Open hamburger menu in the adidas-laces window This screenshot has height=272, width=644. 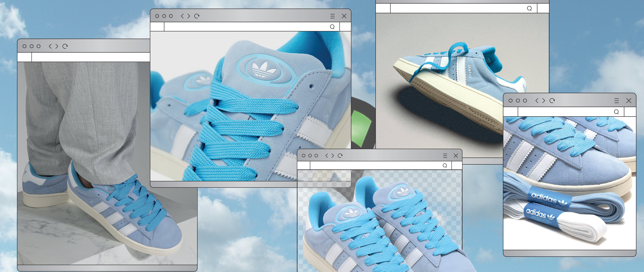tap(617, 101)
